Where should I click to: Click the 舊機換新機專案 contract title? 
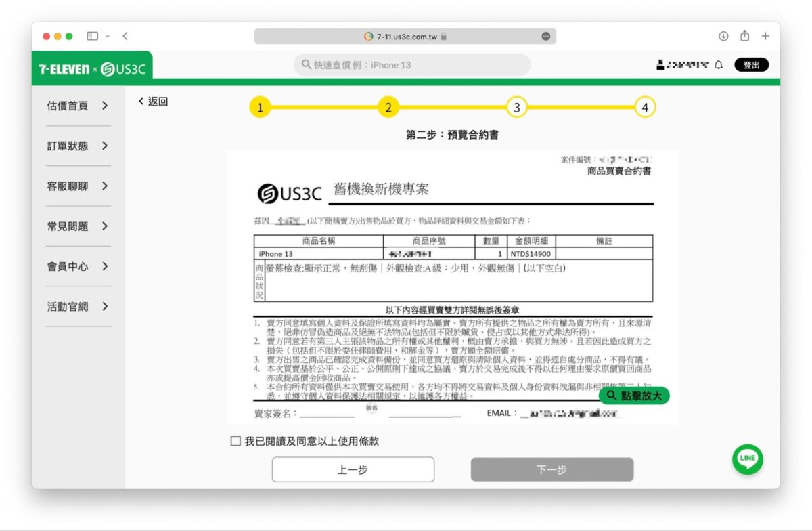(381, 190)
